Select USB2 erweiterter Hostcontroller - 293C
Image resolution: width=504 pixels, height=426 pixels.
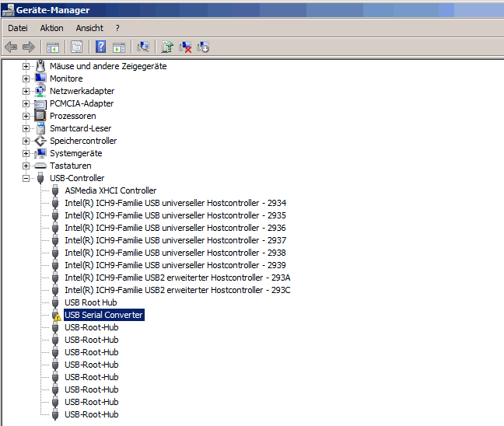coord(177,290)
